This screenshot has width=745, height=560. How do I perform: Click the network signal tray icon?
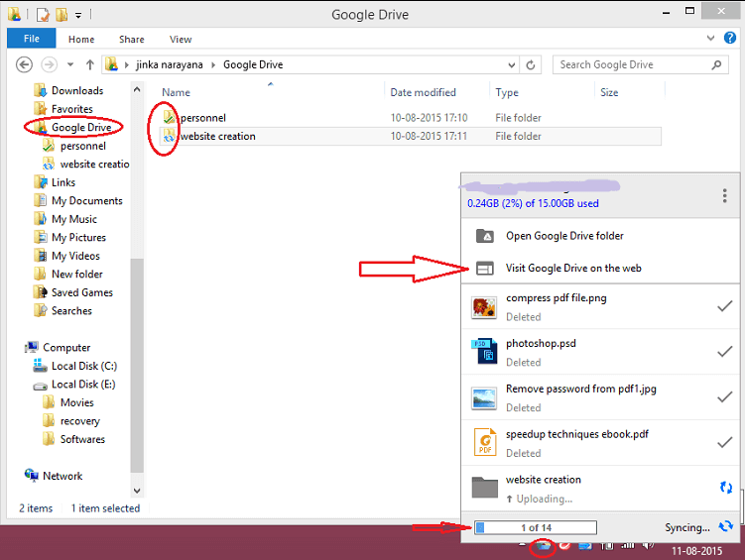click(628, 546)
